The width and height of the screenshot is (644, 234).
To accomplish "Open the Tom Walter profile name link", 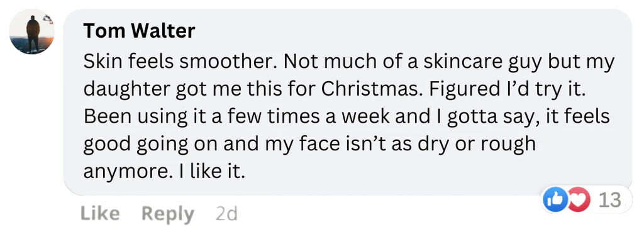I will click(x=139, y=31).
